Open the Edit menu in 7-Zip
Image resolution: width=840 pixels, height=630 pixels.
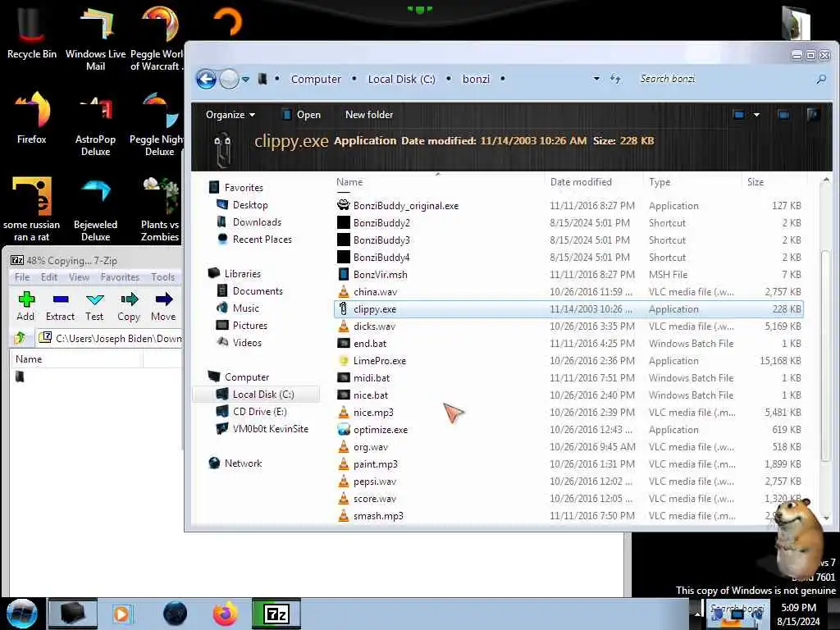click(x=48, y=277)
